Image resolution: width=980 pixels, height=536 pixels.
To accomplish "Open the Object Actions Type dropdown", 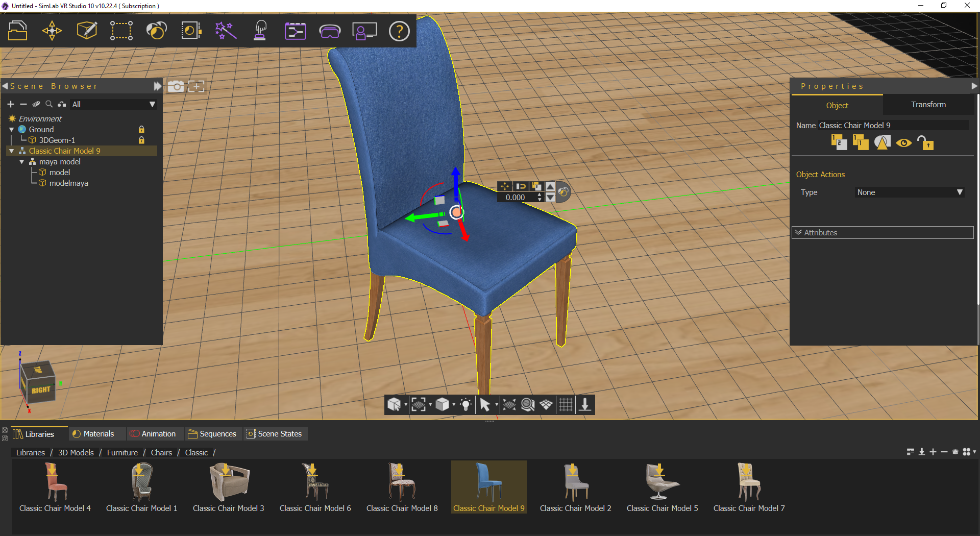I will click(x=910, y=192).
